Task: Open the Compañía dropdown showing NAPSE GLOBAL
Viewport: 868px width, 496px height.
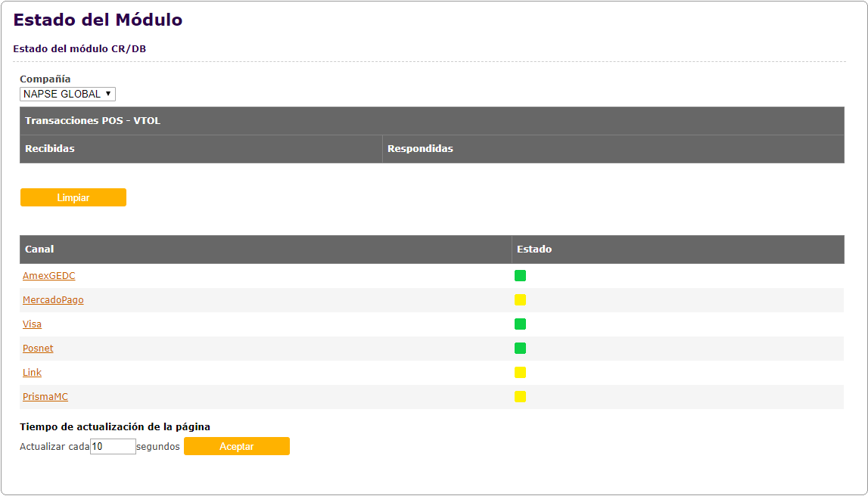Action: pos(67,94)
